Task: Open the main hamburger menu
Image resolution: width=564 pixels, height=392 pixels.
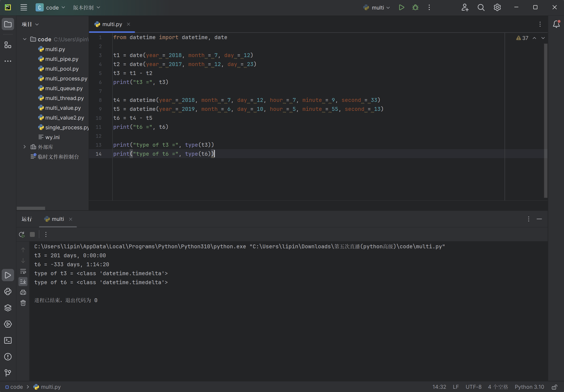Action: point(24,8)
